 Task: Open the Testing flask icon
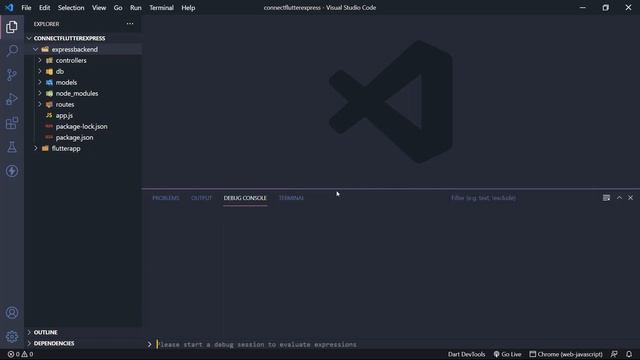click(12, 147)
